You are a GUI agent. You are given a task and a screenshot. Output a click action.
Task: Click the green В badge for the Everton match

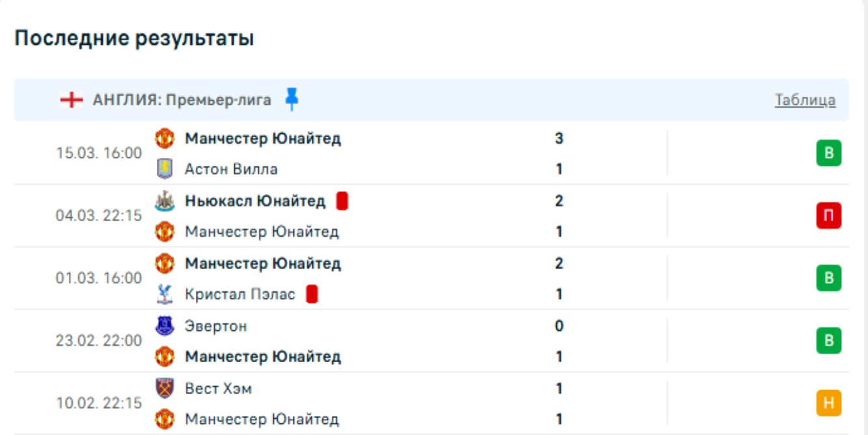pos(828,341)
